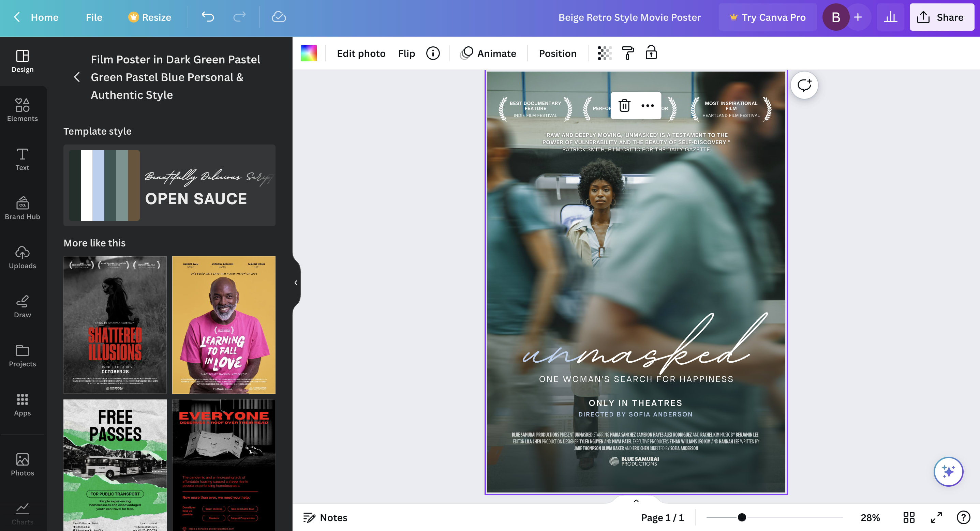
Task: Open the image Info icon
Action: click(x=433, y=53)
